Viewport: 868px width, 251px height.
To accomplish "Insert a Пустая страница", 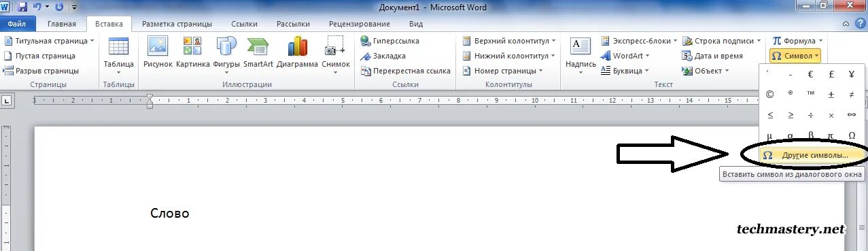I will (39, 56).
